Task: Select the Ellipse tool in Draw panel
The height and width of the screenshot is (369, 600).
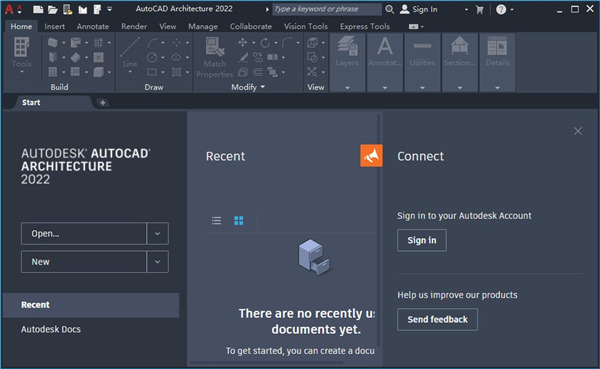Action: point(176,57)
